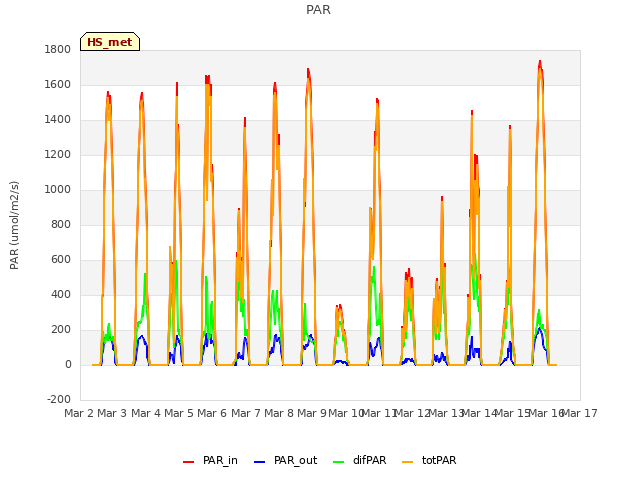This screenshot has width=640, height=480.
Task: Click the -200 y-axis tick label
Action: (59, 400)
